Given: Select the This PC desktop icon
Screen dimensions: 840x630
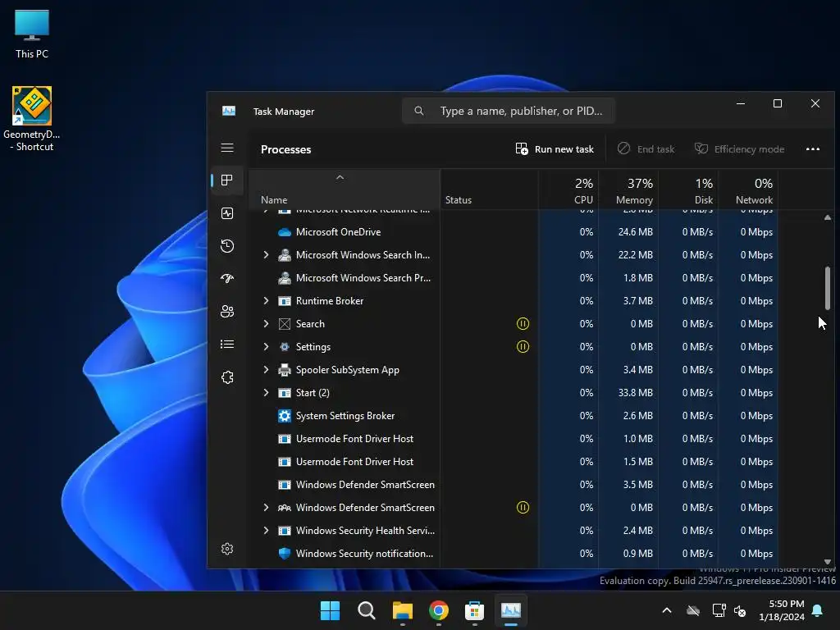Looking at the screenshot, I should [x=32, y=34].
